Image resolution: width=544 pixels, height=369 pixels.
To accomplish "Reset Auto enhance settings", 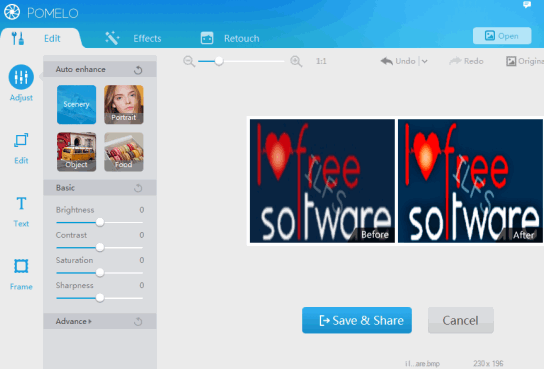I will tap(138, 70).
